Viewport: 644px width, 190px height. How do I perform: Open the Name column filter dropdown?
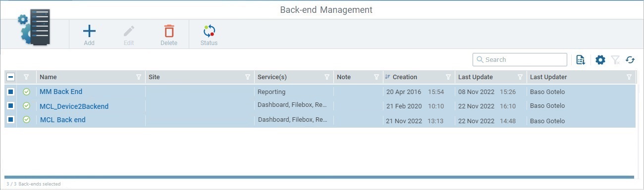point(139,77)
